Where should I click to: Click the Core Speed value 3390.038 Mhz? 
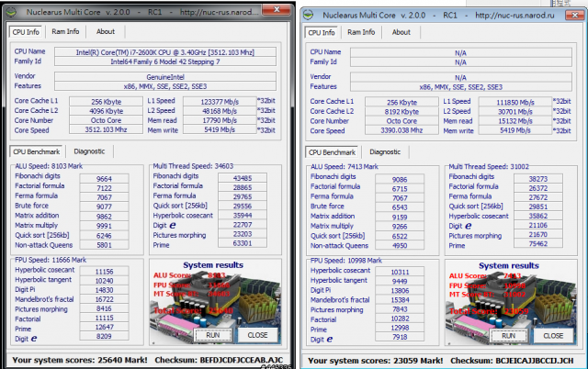click(401, 130)
